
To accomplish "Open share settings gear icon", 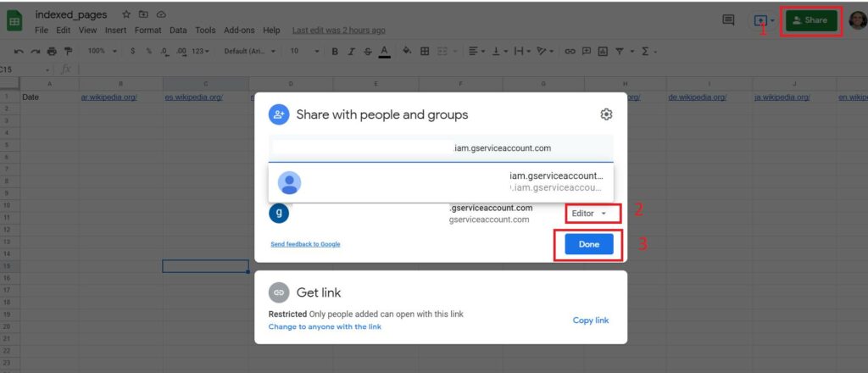I will 606,114.
